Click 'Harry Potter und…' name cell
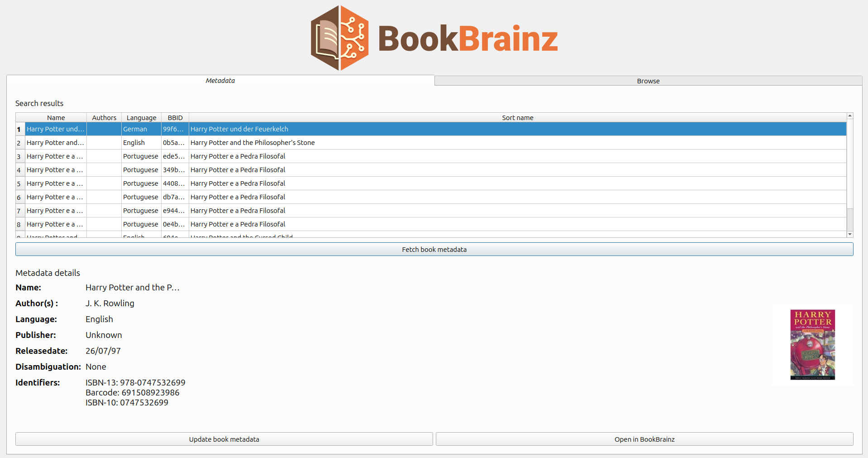868x458 pixels. click(x=56, y=129)
